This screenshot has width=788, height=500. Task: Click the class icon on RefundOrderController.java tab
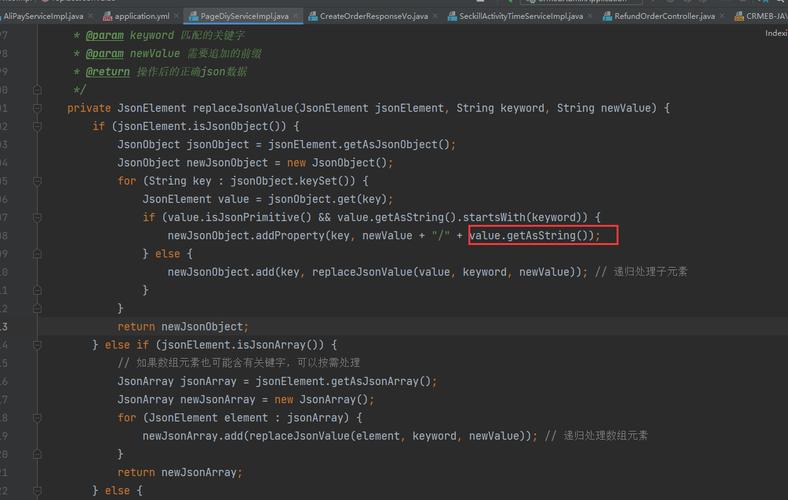[607, 17]
